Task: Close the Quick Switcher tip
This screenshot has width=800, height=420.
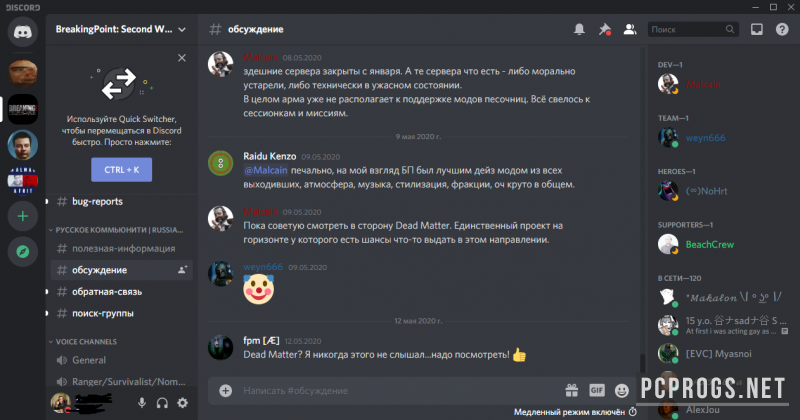Action: tap(182, 58)
